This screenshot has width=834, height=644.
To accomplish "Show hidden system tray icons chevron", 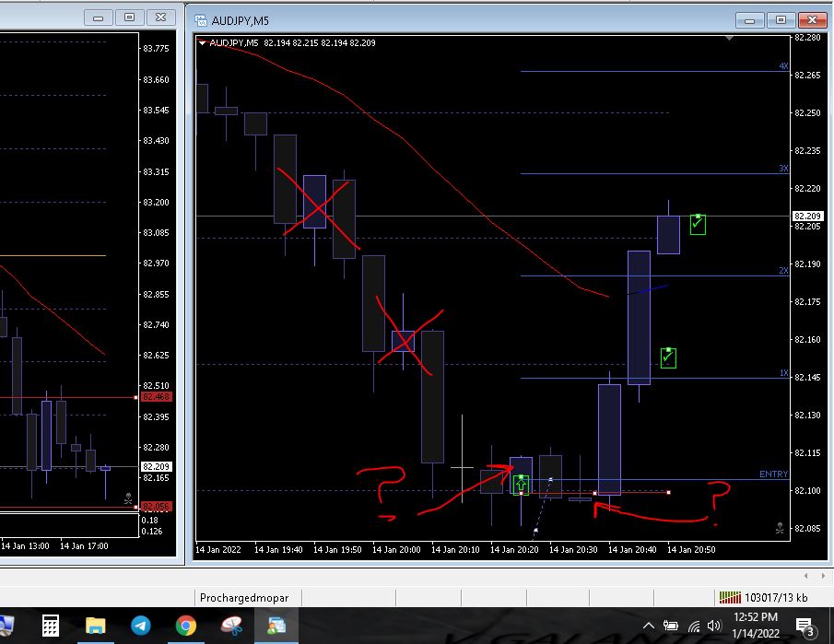I will [649, 626].
